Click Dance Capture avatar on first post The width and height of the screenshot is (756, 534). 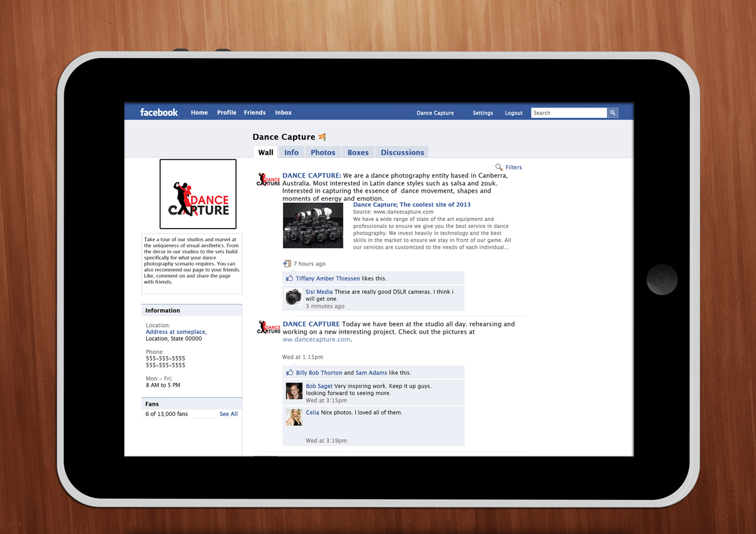pos(268,179)
